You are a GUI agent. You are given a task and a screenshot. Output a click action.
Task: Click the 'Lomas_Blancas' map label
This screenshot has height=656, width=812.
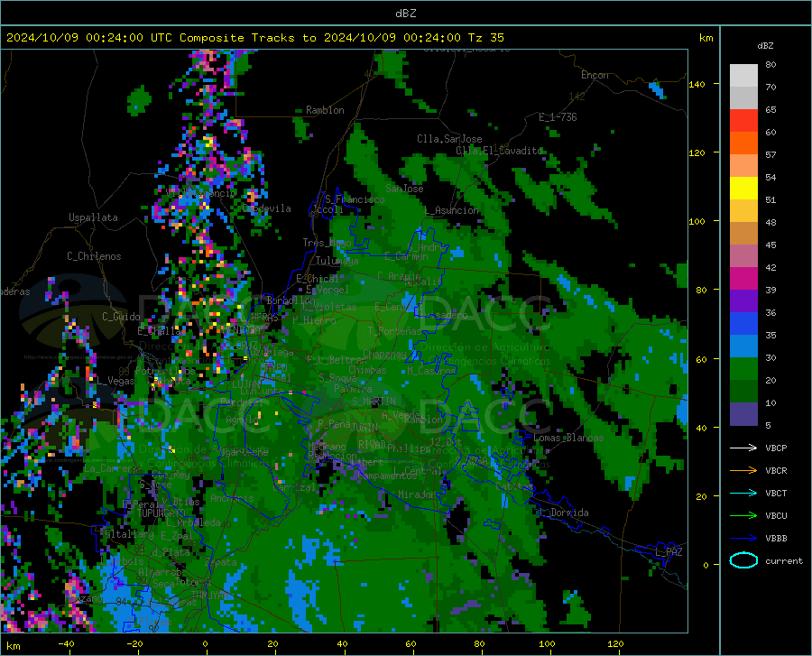click(568, 438)
